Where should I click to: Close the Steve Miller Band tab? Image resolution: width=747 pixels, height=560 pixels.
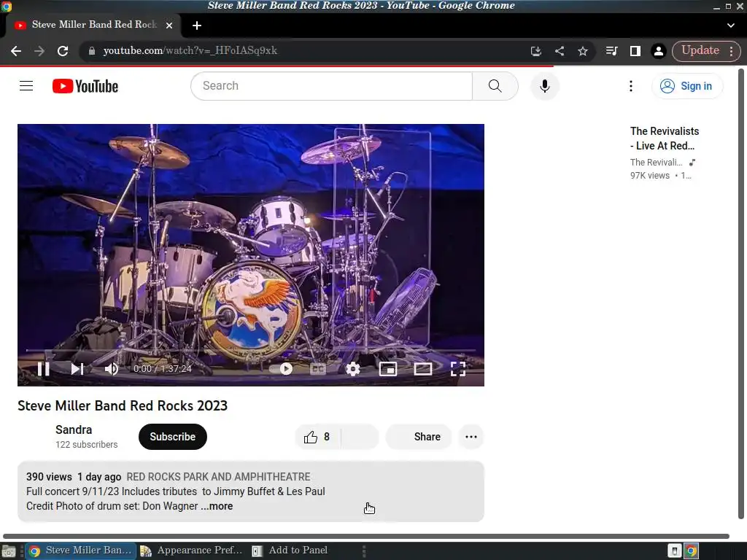(169, 26)
